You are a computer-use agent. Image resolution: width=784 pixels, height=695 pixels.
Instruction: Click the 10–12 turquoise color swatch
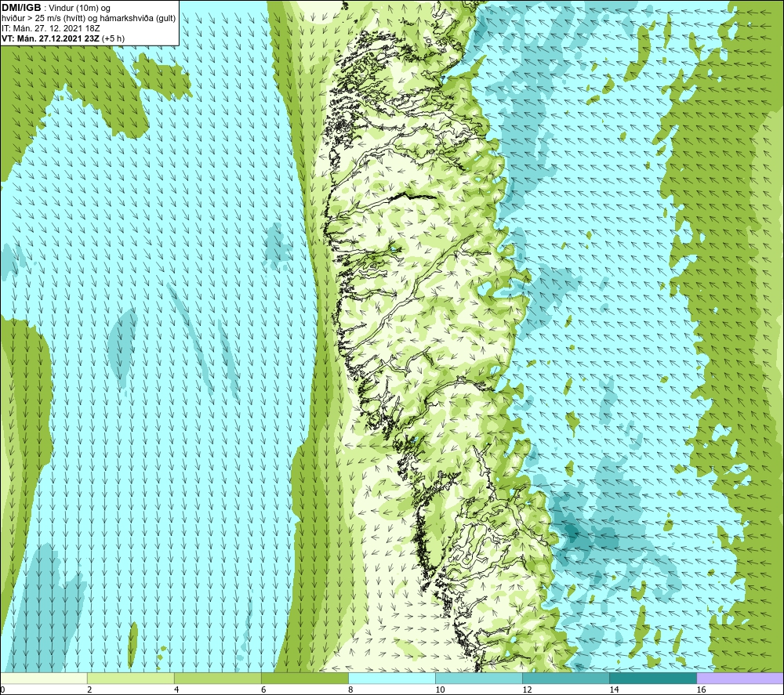click(x=479, y=678)
